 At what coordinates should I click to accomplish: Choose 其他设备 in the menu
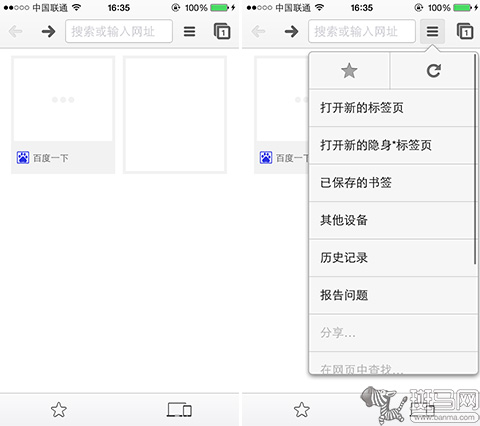pyautogui.click(x=392, y=220)
